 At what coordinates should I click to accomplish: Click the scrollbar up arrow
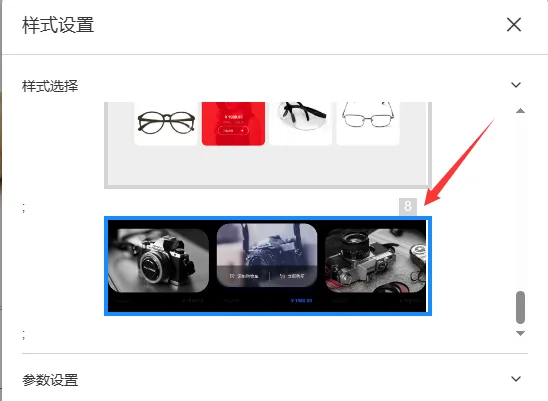coord(520,111)
